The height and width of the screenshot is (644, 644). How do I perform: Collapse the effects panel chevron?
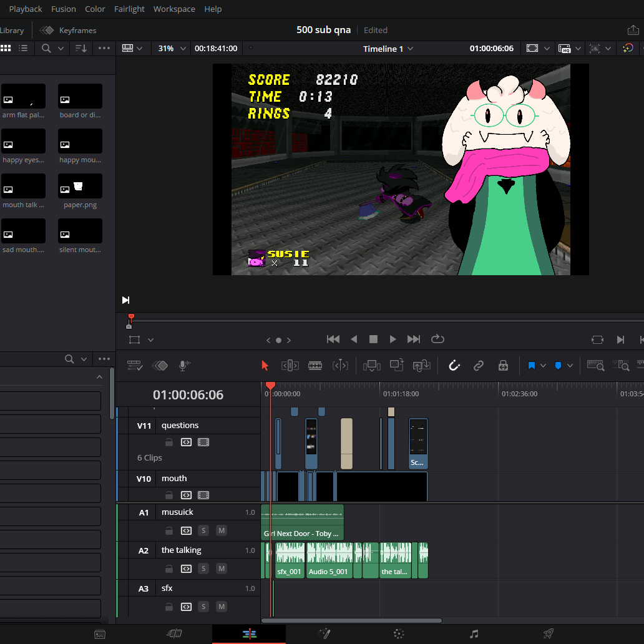pos(99,377)
